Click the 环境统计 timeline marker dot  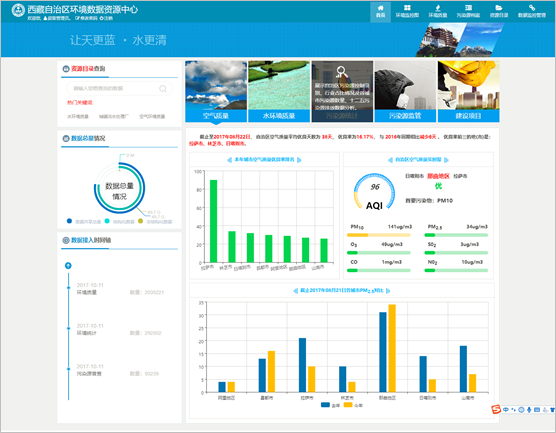pos(68,328)
